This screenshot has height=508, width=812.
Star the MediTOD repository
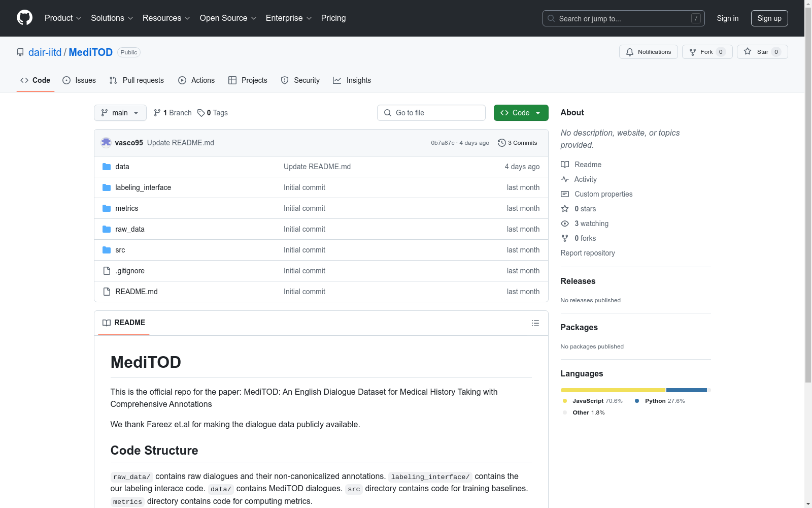click(762, 52)
